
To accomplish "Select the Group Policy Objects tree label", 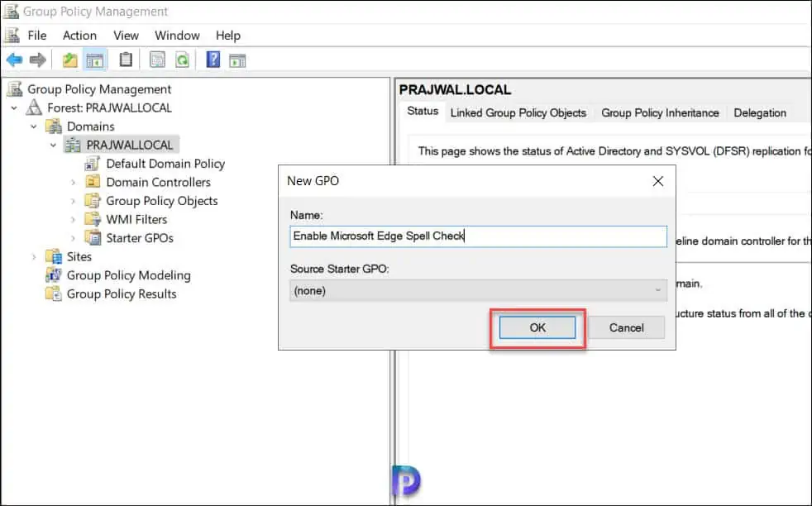I will pos(162,200).
